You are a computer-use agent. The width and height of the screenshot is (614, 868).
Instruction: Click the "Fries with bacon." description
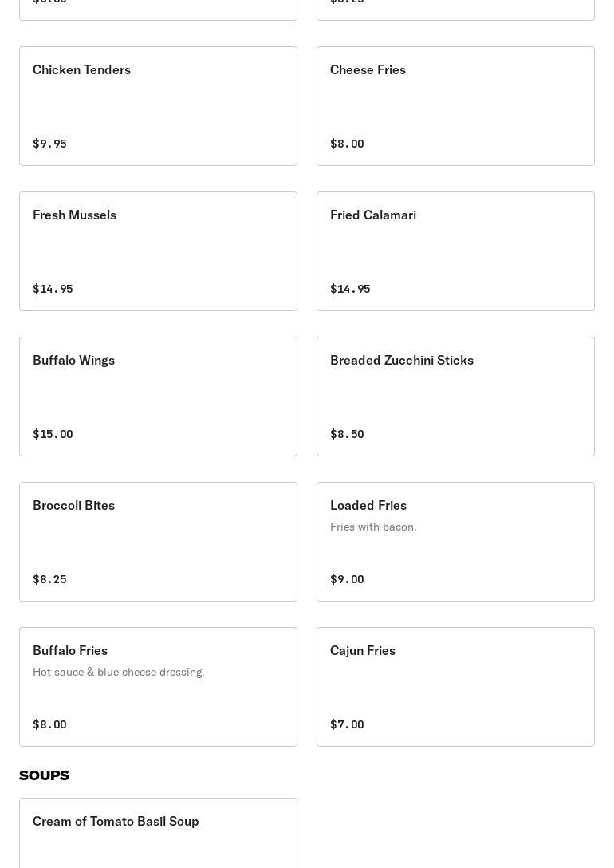pyautogui.click(x=373, y=527)
